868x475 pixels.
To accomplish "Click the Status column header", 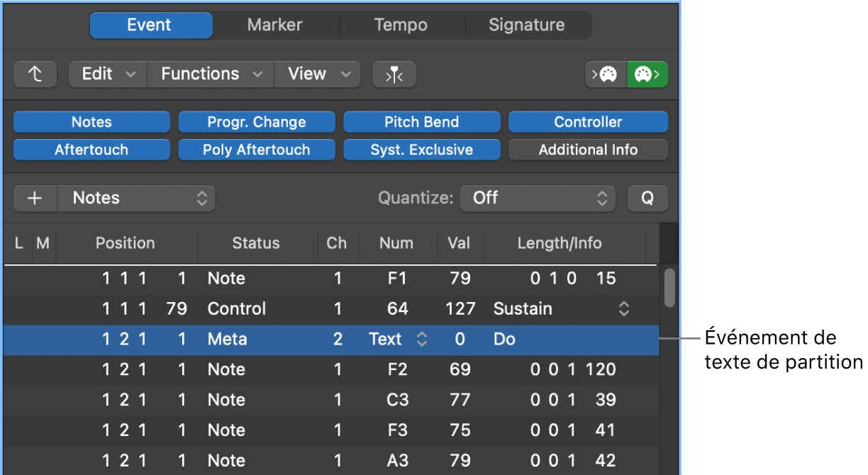I will click(256, 243).
